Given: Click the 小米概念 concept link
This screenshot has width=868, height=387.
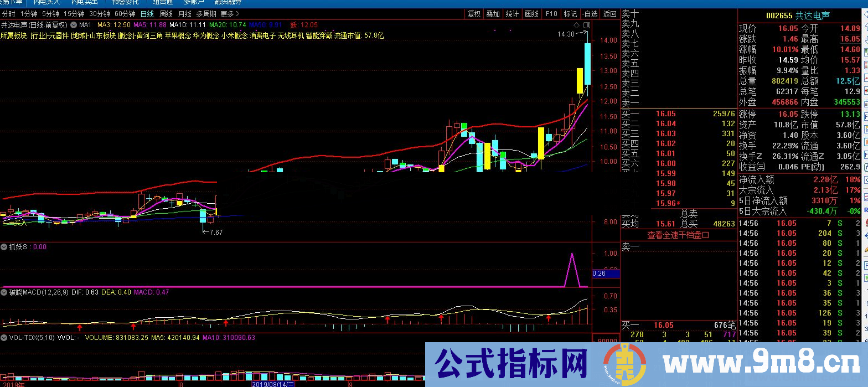Looking at the screenshot, I should tap(235, 35).
